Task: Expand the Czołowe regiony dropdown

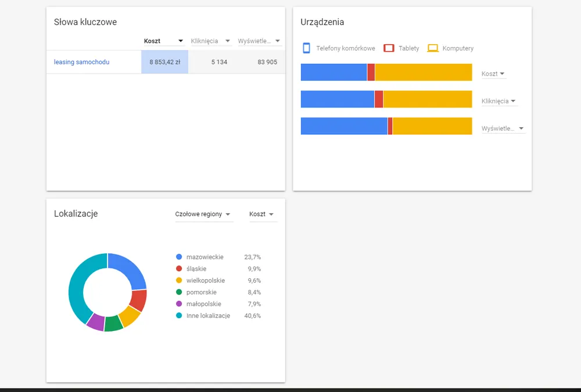Action: pos(203,214)
